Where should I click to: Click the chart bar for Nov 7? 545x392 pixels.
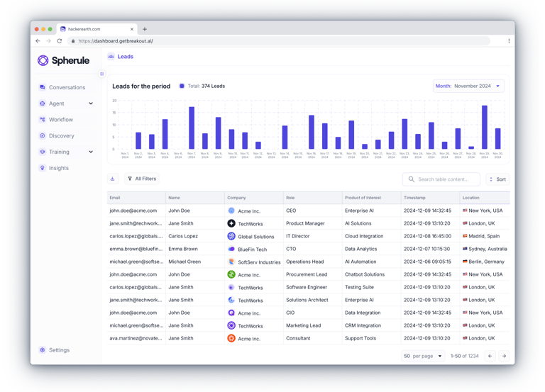click(x=192, y=128)
